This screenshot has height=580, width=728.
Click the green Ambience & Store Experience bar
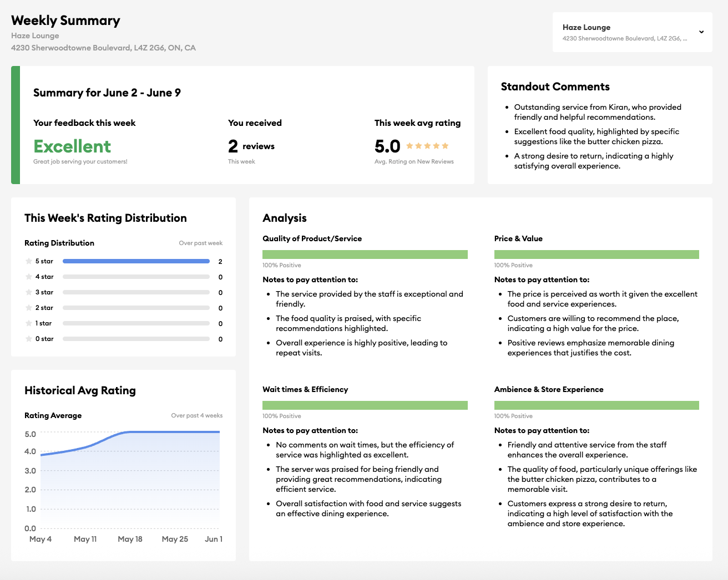[596, 405]
